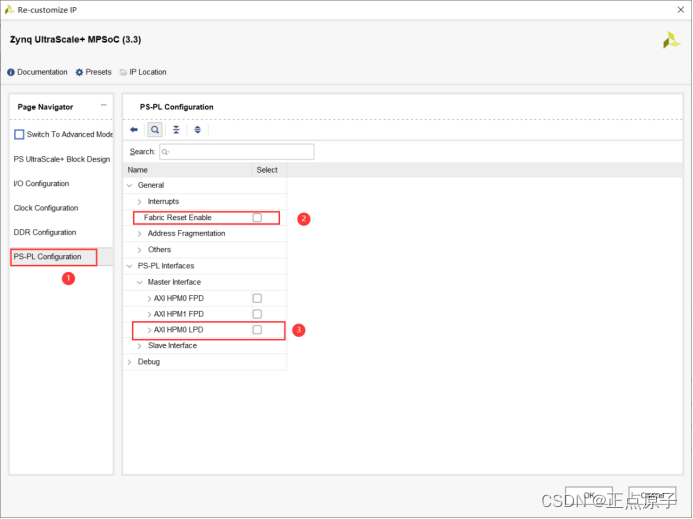Expand the Debug node
693x519 pixels.
click(x=129, y=362)
